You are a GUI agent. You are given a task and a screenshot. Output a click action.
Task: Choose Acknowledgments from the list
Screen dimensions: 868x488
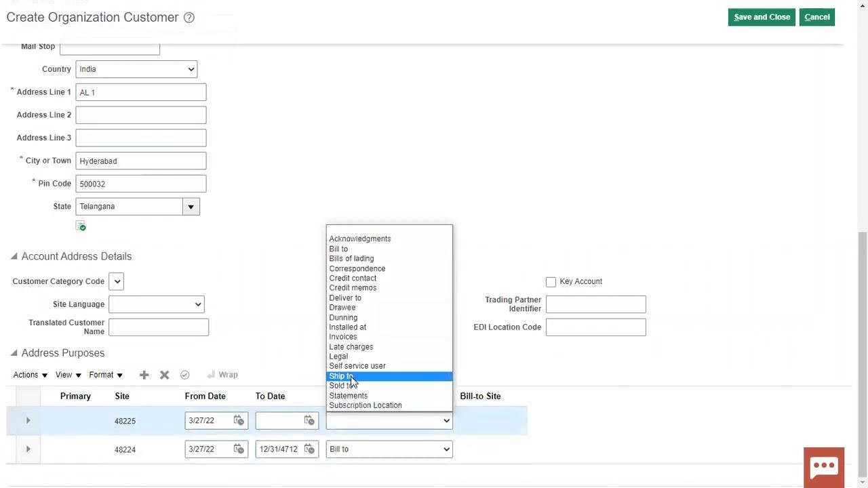tap(389, 239)
